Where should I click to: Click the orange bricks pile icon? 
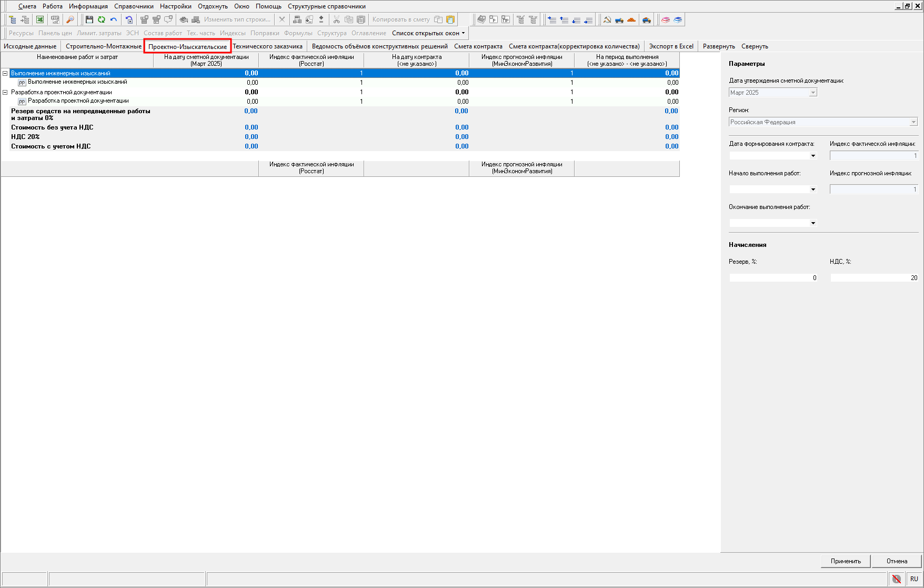click(x=631, y=19)
